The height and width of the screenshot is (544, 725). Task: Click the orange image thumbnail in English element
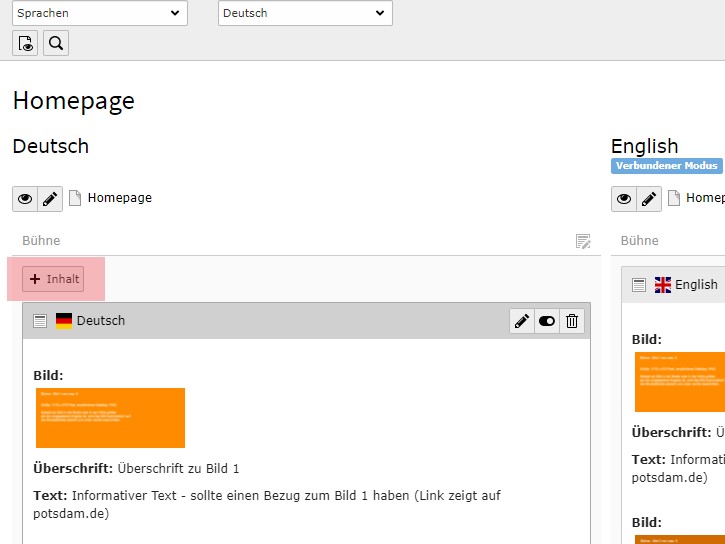pyautogui.click(x=680, y=381)
